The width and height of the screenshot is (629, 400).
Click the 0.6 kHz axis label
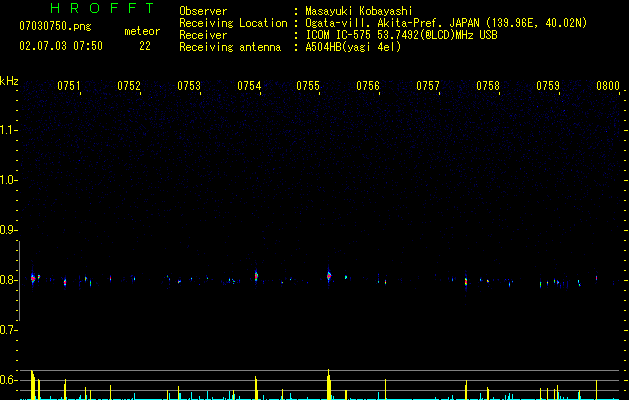coord(8,380)
